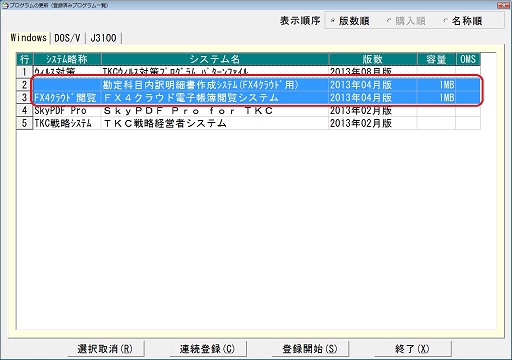
Task: Select the SkyPDF Pro for TKC name cell
Action: pos(215,110)
